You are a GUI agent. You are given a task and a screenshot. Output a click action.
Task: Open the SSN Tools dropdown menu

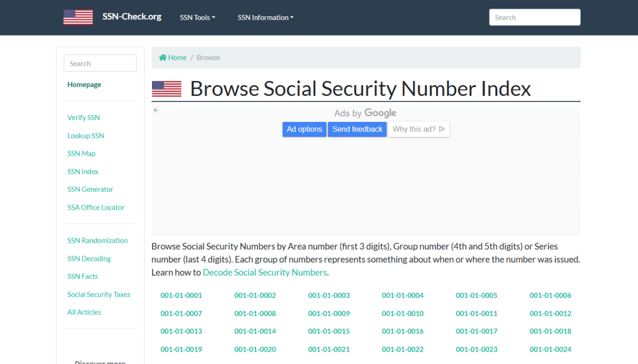[x=198, y=17]
